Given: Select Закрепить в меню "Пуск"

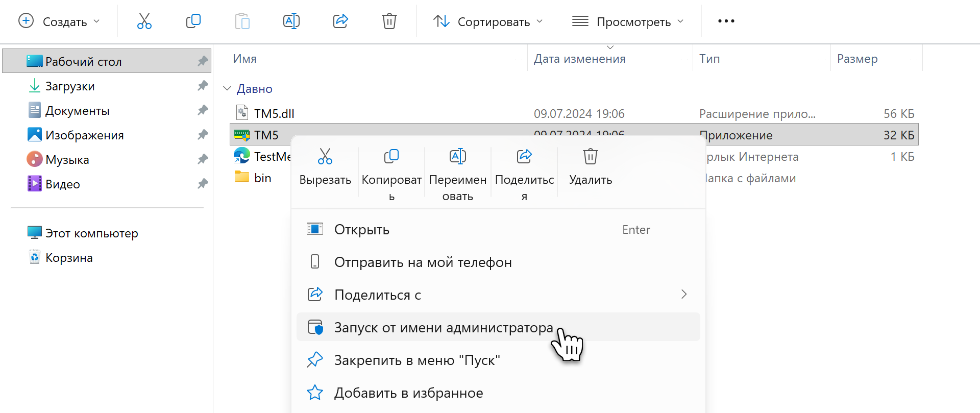Looking at the screenshot, I should 416,360.
